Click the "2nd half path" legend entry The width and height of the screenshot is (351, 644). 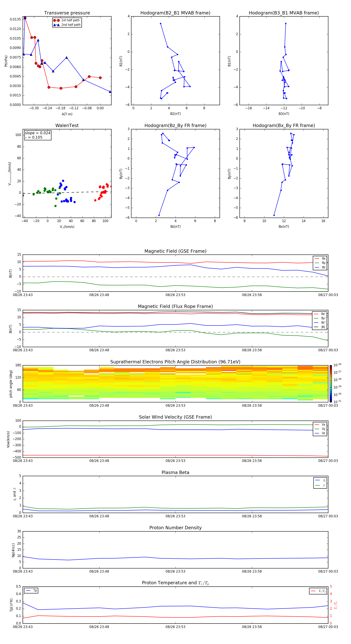67,25
